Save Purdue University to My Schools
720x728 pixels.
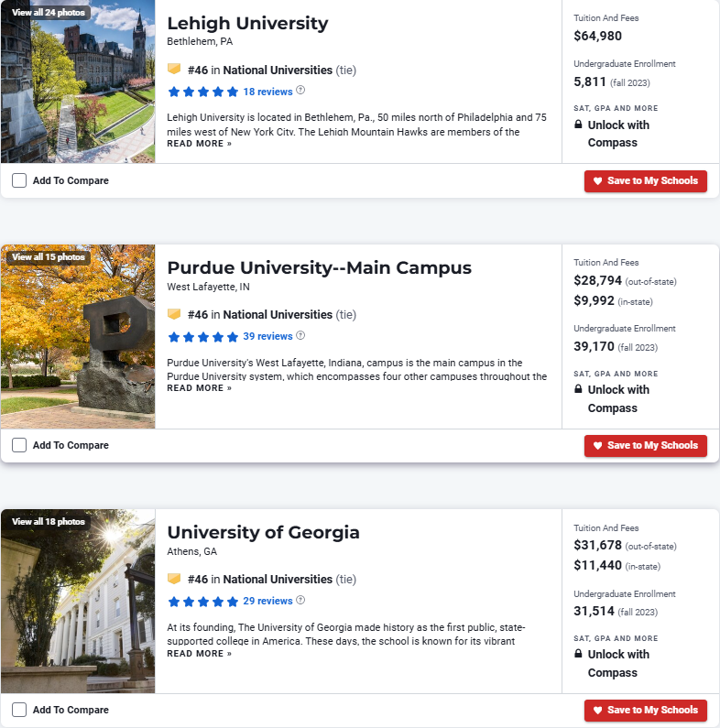tap(645, 445)
